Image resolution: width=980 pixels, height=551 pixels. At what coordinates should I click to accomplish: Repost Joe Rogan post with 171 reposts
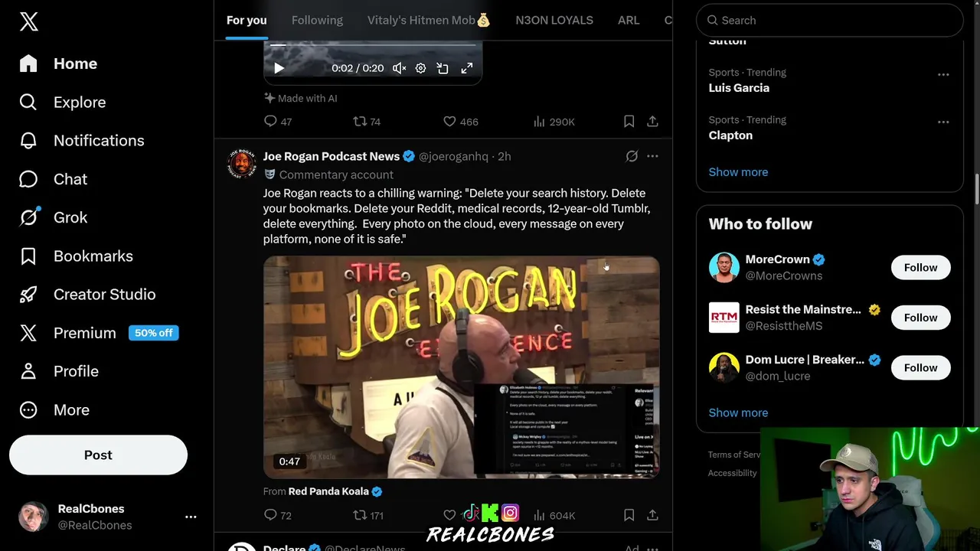(368, 515)
